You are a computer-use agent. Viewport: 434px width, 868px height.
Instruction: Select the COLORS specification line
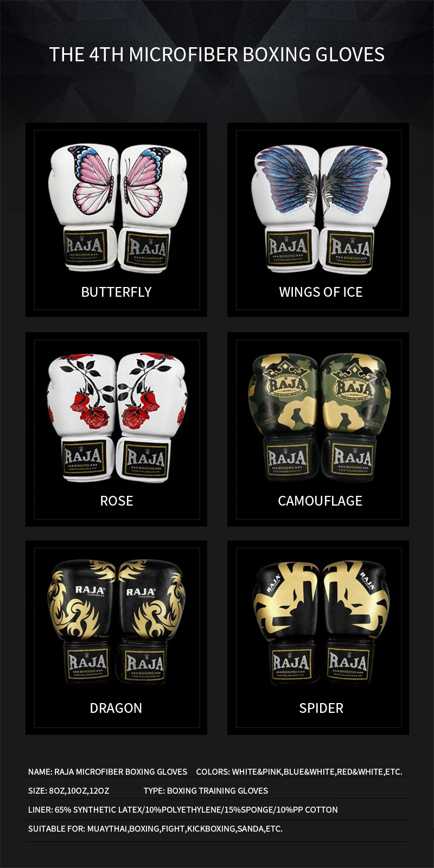pos(299,771)
